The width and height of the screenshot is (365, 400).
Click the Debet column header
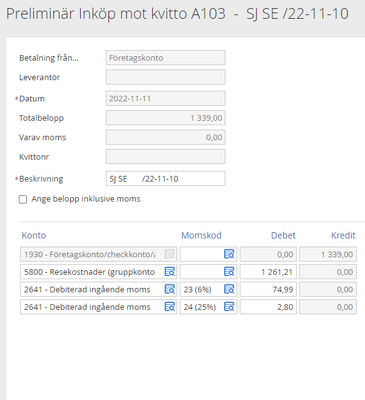coord(283,235)
